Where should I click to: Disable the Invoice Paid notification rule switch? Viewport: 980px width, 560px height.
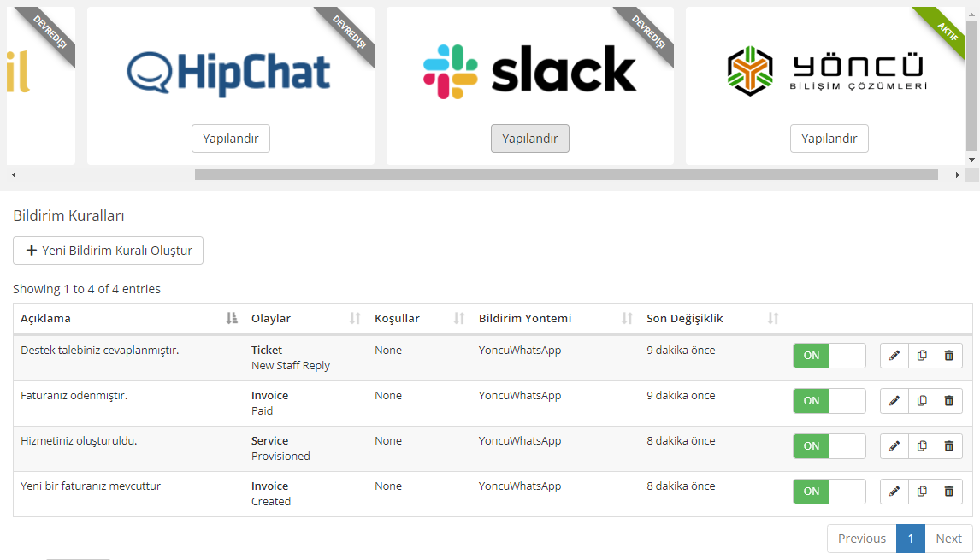coord(829,401)
